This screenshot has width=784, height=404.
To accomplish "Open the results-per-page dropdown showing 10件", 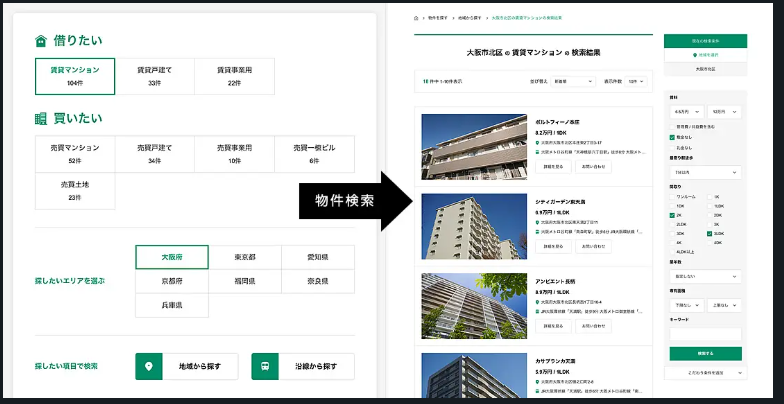I will point(636,81).
